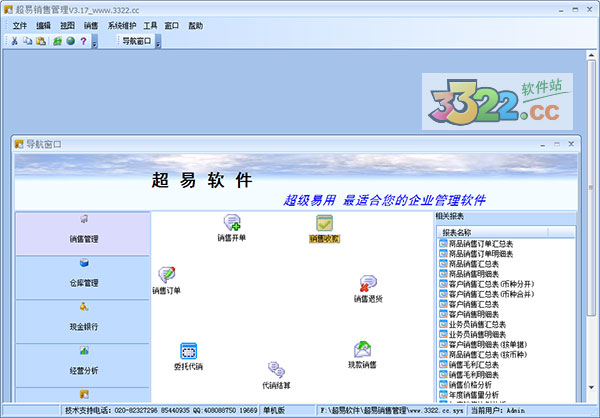Expand the first toolbar overflow arrow
600x418 pixels.
pyautogui.click(x=95, y=41)
